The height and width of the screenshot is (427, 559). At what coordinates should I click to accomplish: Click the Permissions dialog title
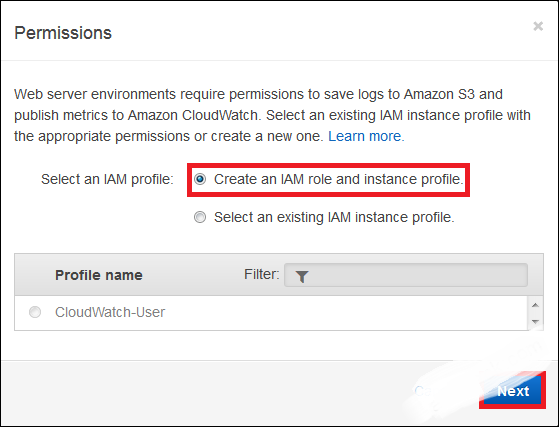(63, 33)
